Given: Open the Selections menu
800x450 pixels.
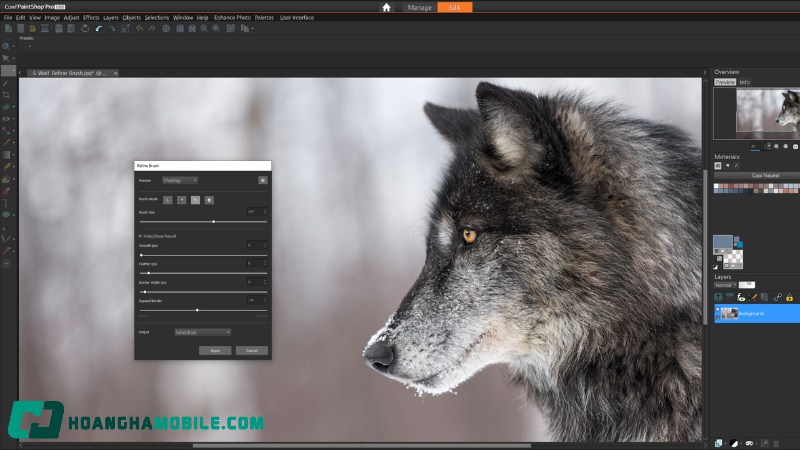Looking at the screenshot, I should coord(157,17).
